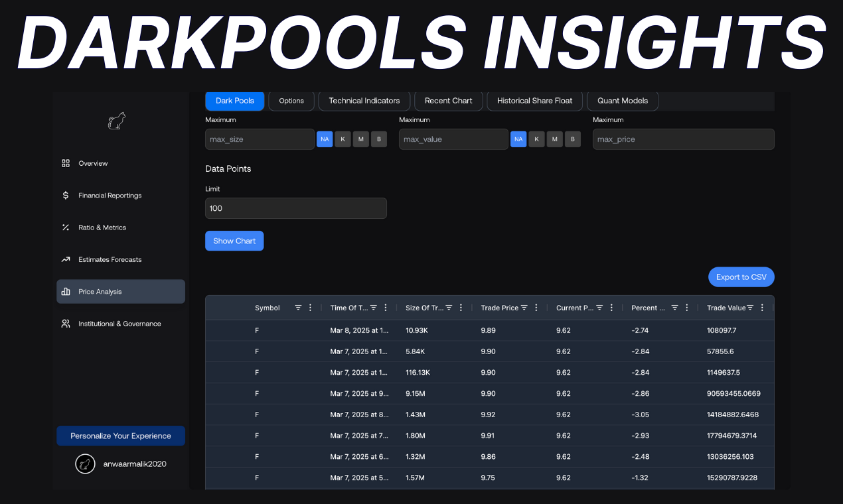
Task: Click Price Analysis bar chart icon
Action: pos(66,292)
